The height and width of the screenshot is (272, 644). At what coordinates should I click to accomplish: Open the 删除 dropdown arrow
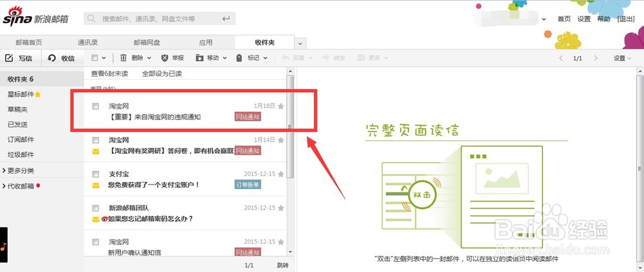point(149,59)
